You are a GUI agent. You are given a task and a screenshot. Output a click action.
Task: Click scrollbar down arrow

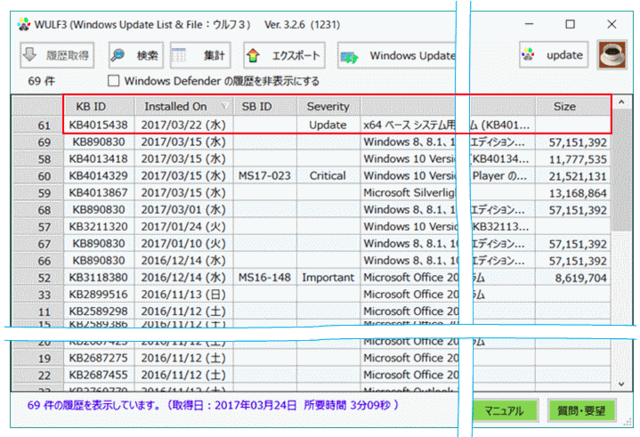point(621,384)
